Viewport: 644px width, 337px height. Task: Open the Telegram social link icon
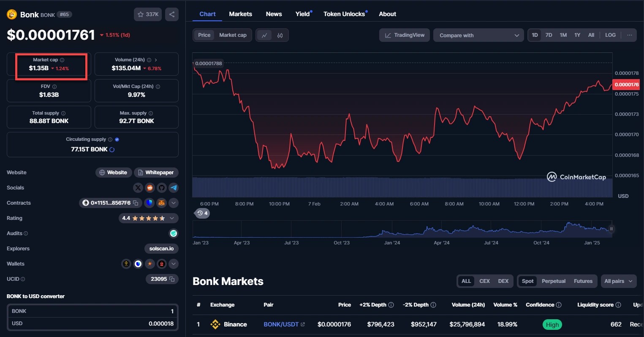tap(174, 188)
